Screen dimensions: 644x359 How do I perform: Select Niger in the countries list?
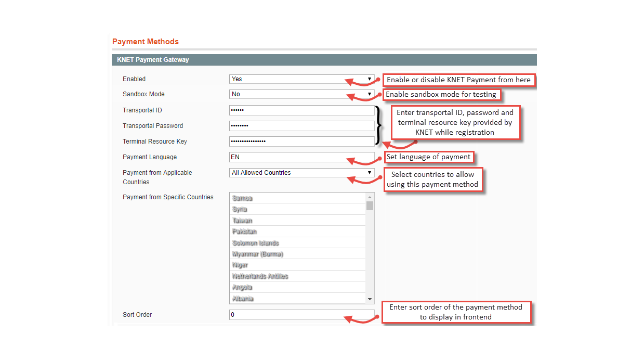298,265
